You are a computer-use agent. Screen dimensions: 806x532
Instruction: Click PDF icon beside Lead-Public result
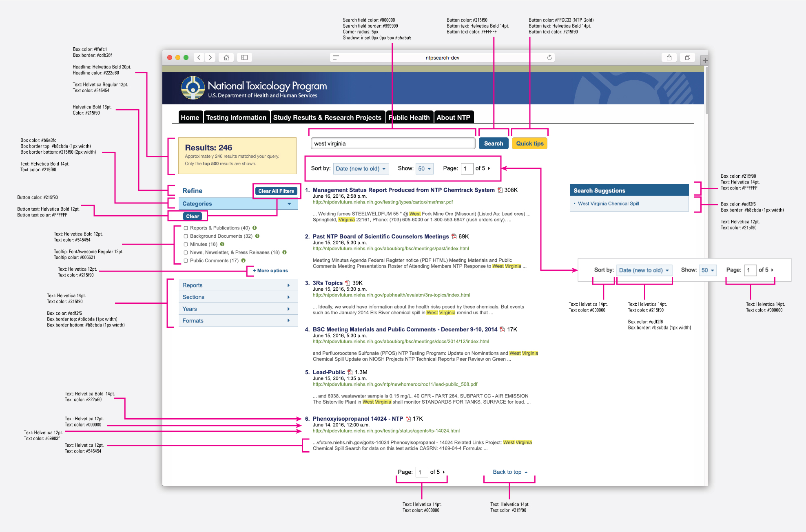pyautogui.click(x=350, y=372)
